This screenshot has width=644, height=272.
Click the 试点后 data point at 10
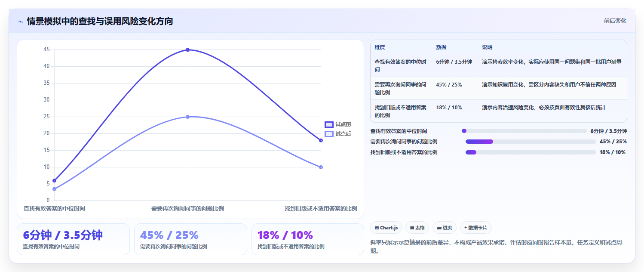(321, 167)
